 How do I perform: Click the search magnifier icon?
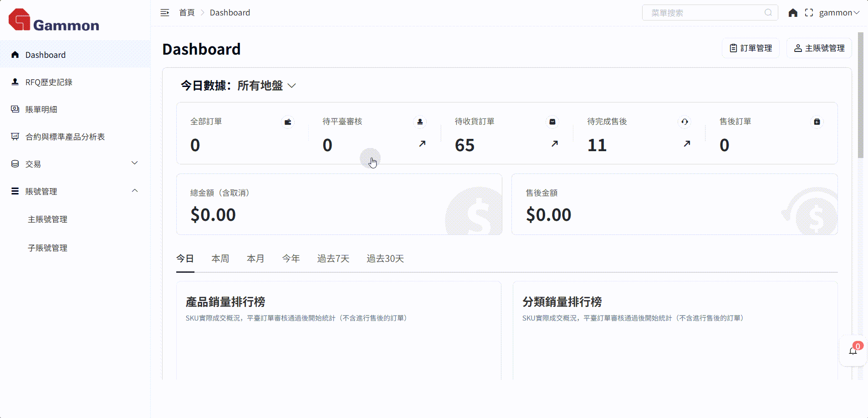tap(768, 13)
